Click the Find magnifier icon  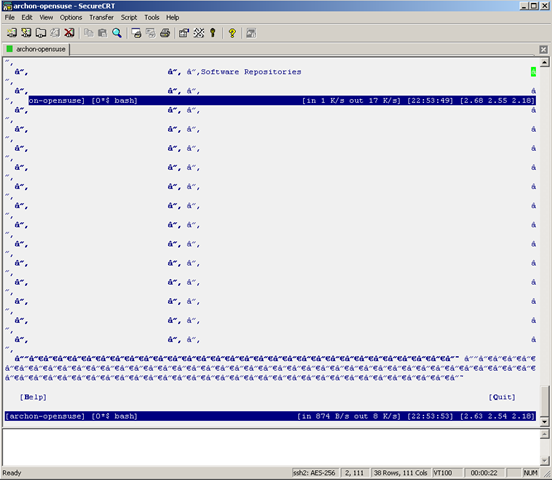tap(117, 33)
